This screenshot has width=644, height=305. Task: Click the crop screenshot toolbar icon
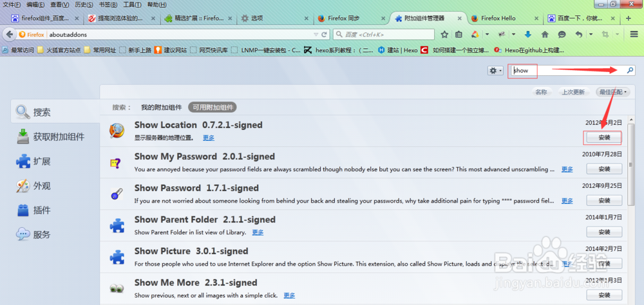(x=605, y=35)
